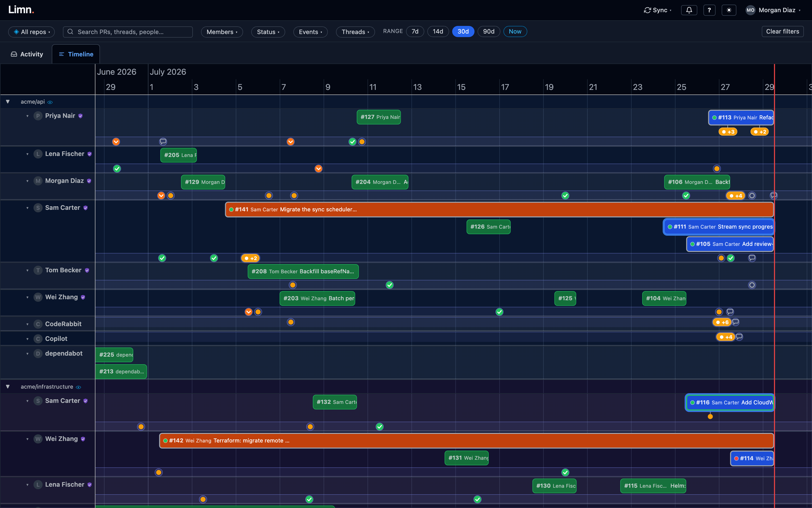Collapse the acme/infrastructure repo group
The image size is (812, 508).
tap(7, 387)
